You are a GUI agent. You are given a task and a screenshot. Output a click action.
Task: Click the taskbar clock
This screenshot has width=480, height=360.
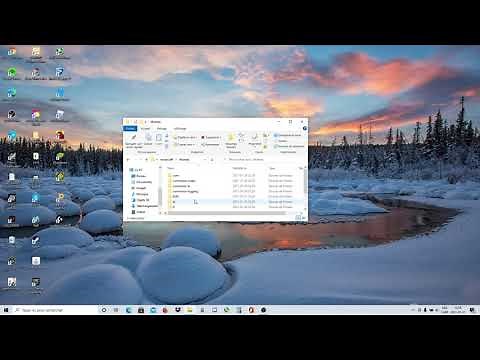[458, 310]
